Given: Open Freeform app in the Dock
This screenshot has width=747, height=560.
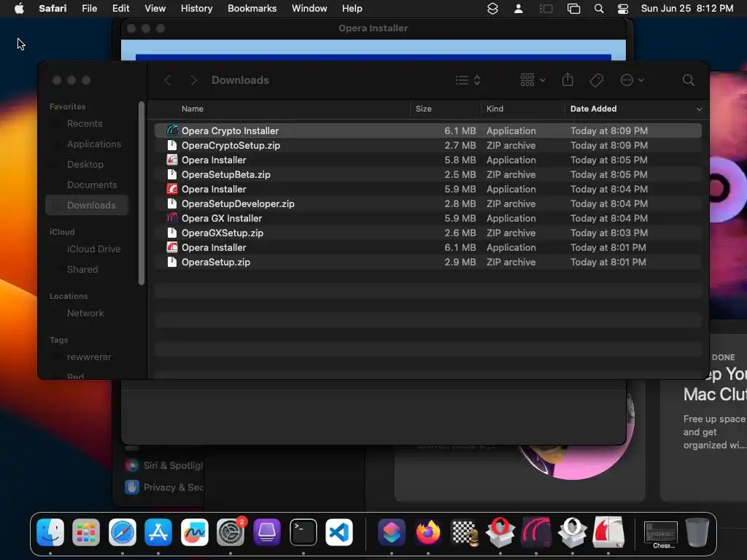Looking at the screenshot, I should pyautogui.click(x=194, y=532).
